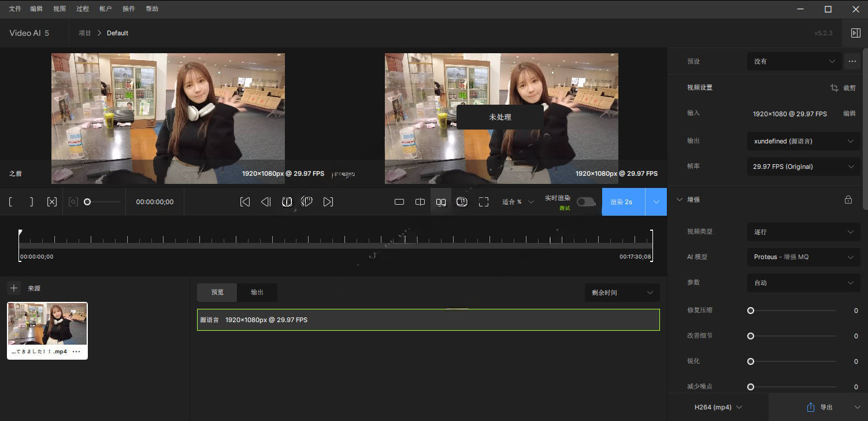Switch to split view layout
Screen dimensions: 868x421
point(420,202)
